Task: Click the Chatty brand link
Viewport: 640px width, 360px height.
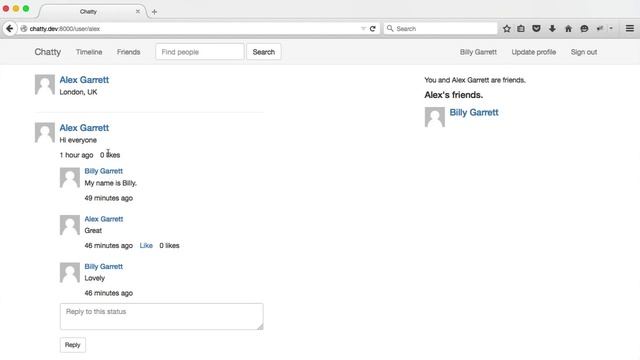Action: (x=48, y=52)
